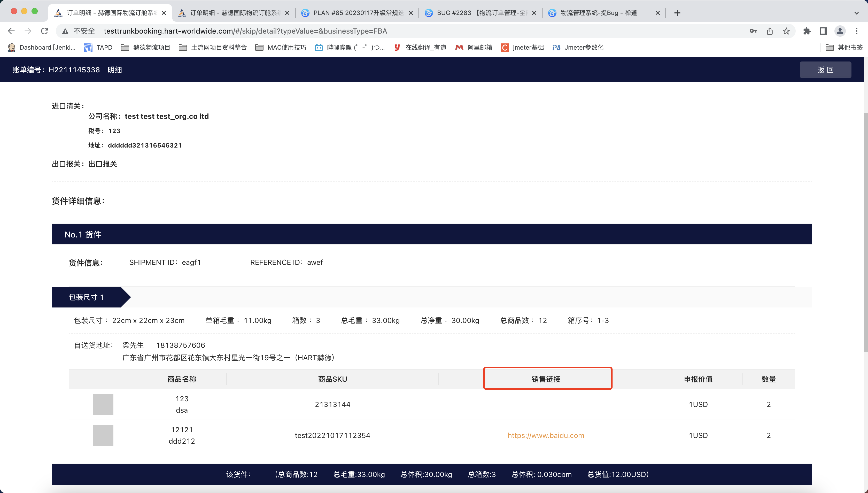Open the 赫德物流项目 bookmark folder
Image resolution: width=868 pixels, height=493 pixels.
(x=146, y=47)
